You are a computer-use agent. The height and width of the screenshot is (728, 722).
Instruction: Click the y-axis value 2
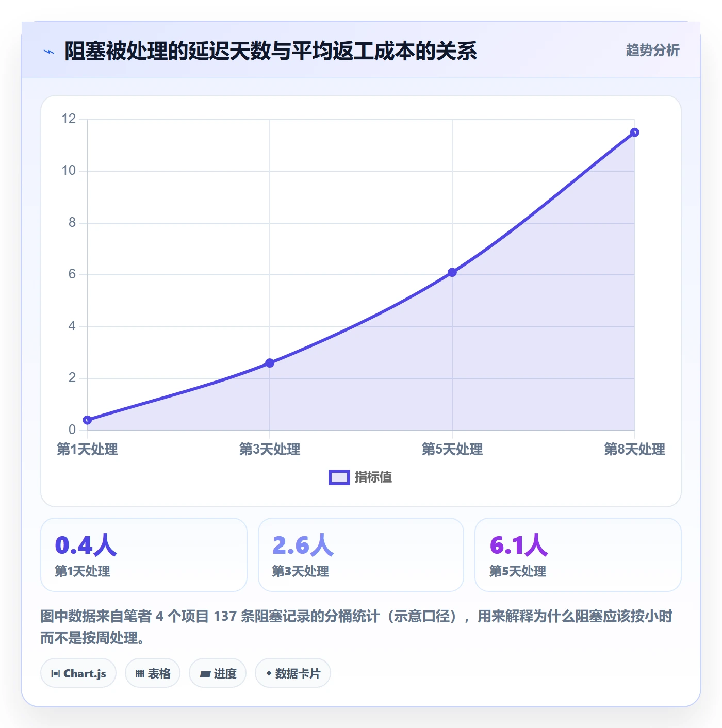point(72,378)
